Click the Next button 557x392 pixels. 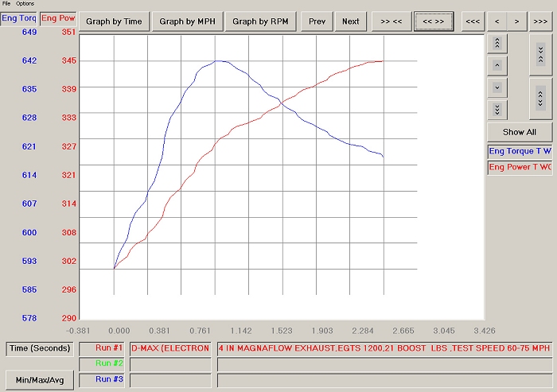[x=351, y=21]
